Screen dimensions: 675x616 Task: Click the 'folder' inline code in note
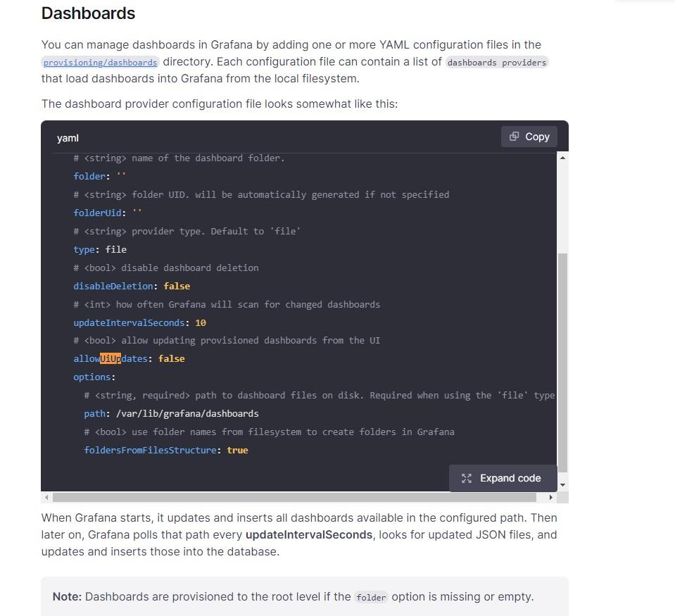click(371, 597)
